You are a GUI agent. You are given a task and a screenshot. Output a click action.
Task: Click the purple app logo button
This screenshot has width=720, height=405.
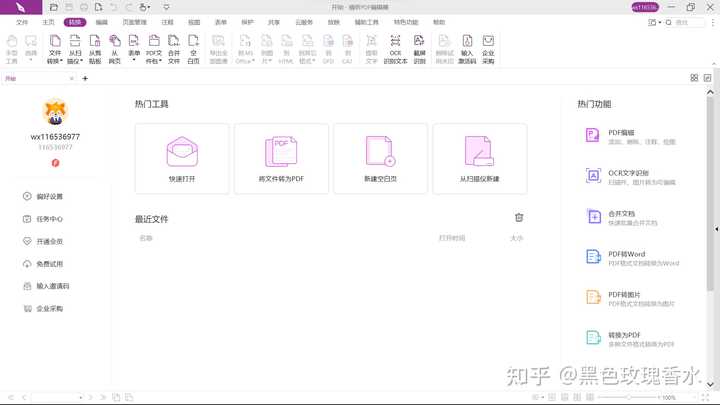[21, 7]
